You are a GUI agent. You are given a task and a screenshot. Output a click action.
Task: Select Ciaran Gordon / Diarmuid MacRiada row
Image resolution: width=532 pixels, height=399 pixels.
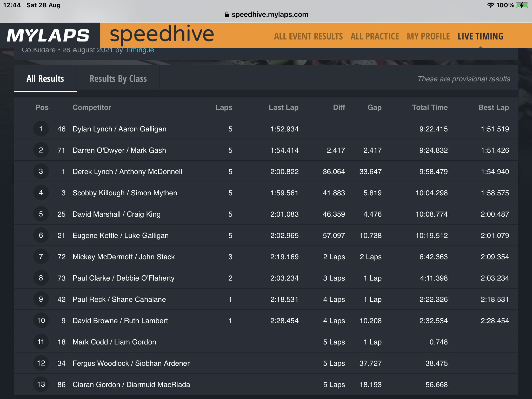(266, 384)
